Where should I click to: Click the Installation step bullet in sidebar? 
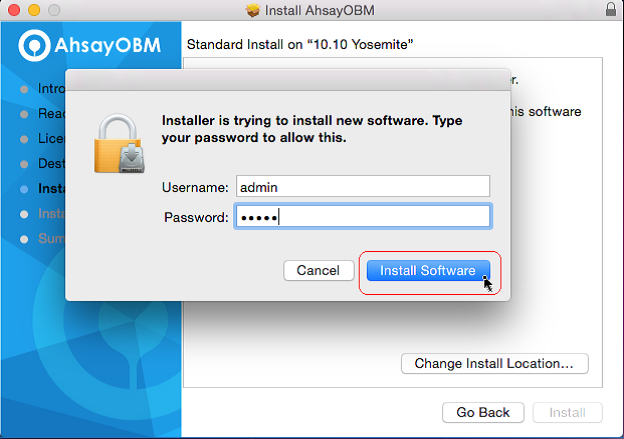coord(24,214)
